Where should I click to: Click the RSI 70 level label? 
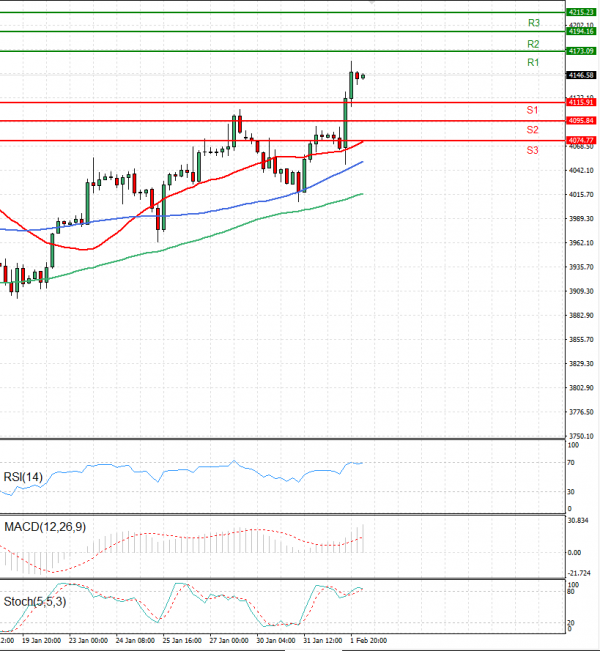coord(571,463)
